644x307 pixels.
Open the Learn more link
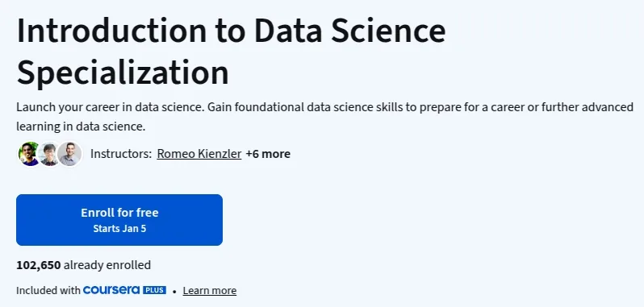210,291
